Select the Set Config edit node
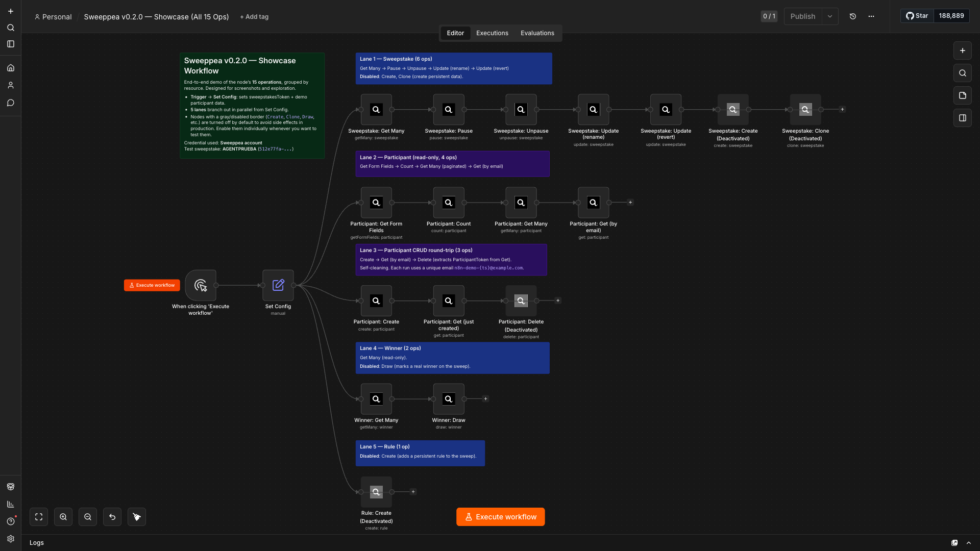Image resolution: width=980 pixels, height=551 pixels. (278, 285)
